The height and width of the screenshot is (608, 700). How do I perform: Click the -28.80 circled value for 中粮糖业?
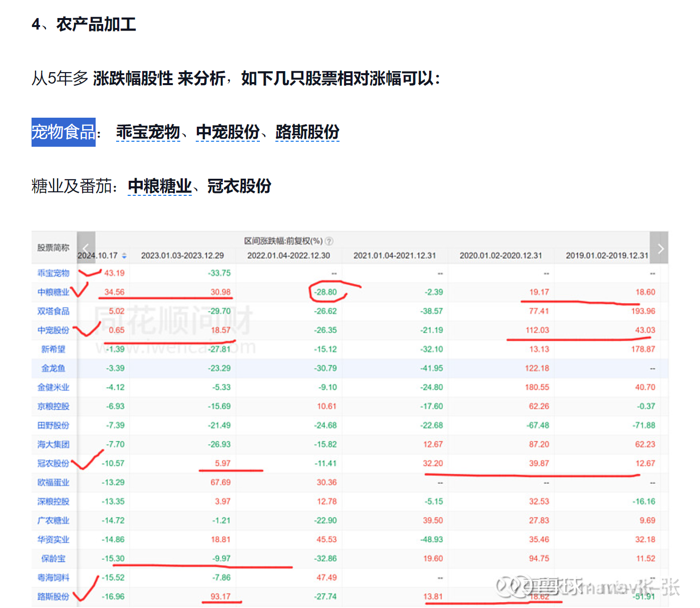click(x=326, y=292)
